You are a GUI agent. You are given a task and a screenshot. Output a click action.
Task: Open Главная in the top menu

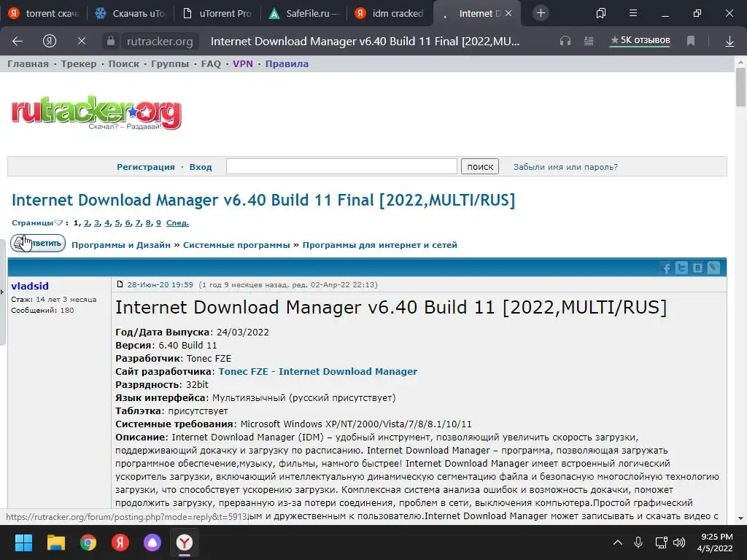(x=28, y=64)
